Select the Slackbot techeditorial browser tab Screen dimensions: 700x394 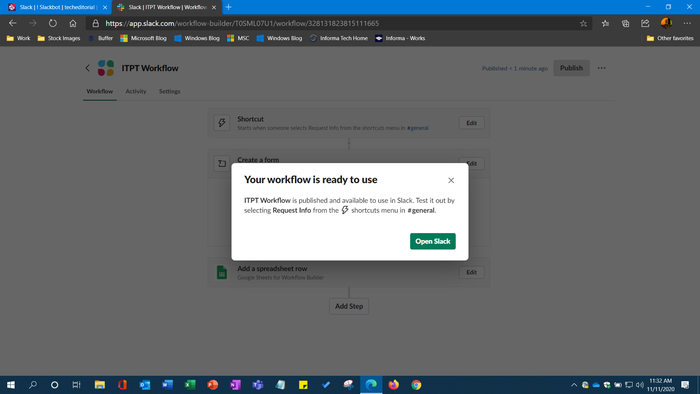point(57,7)
